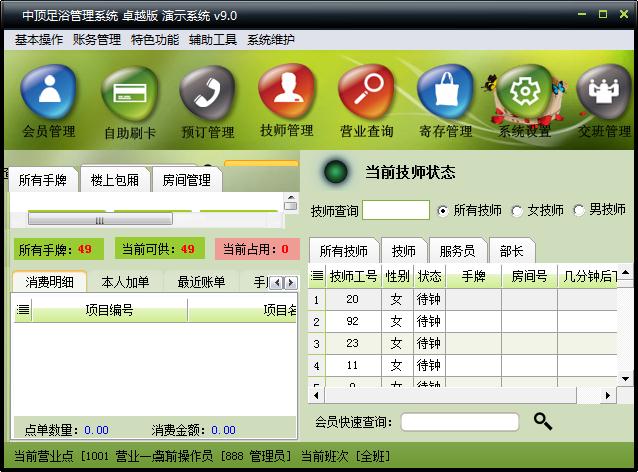Select technician row with 工号 23
The height and width of the screenshot is (472, 638).
[x=463, y=343]
